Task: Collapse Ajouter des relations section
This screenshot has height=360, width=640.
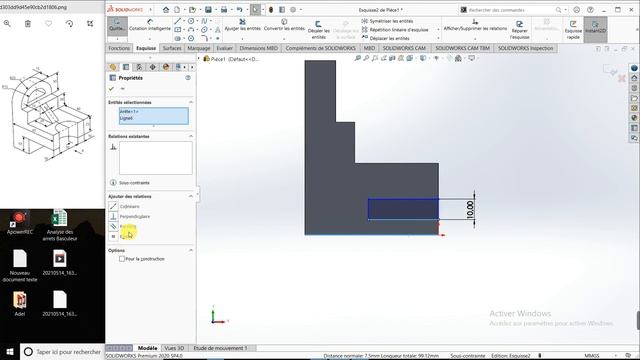Action: 191,196
